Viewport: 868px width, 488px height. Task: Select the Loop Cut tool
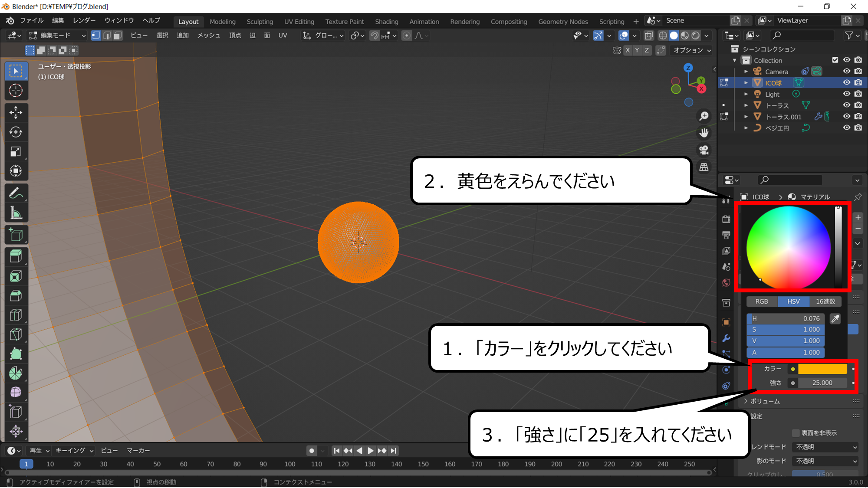point(16,315)
